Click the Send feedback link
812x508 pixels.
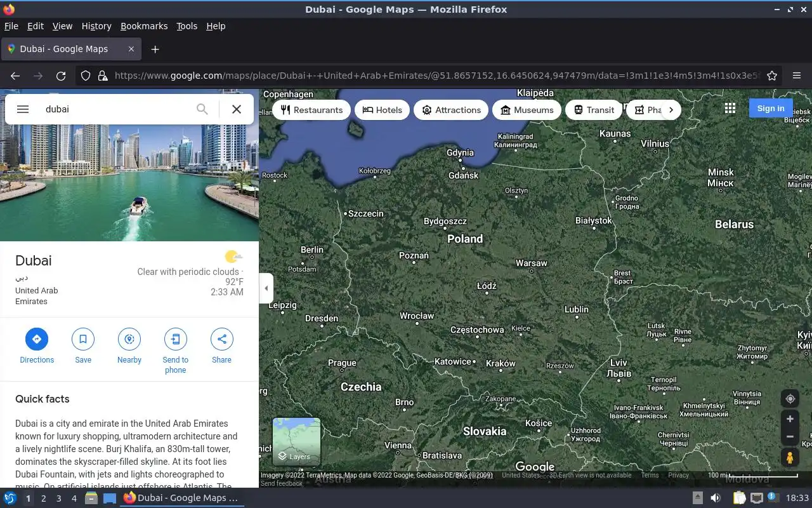point(282,484)
